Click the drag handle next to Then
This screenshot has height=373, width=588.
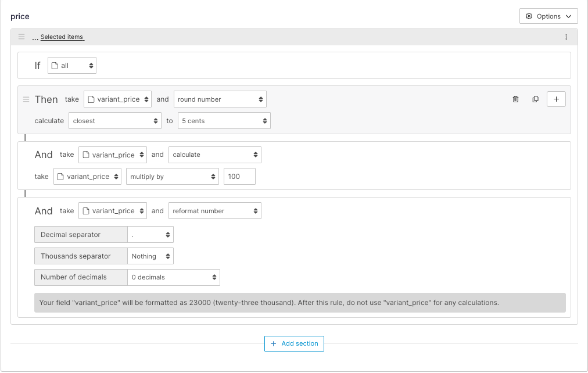[x=26, y=99]
